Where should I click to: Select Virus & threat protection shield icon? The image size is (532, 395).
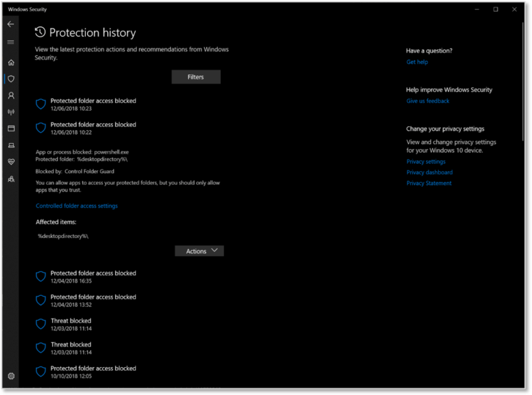coord(11,79)
